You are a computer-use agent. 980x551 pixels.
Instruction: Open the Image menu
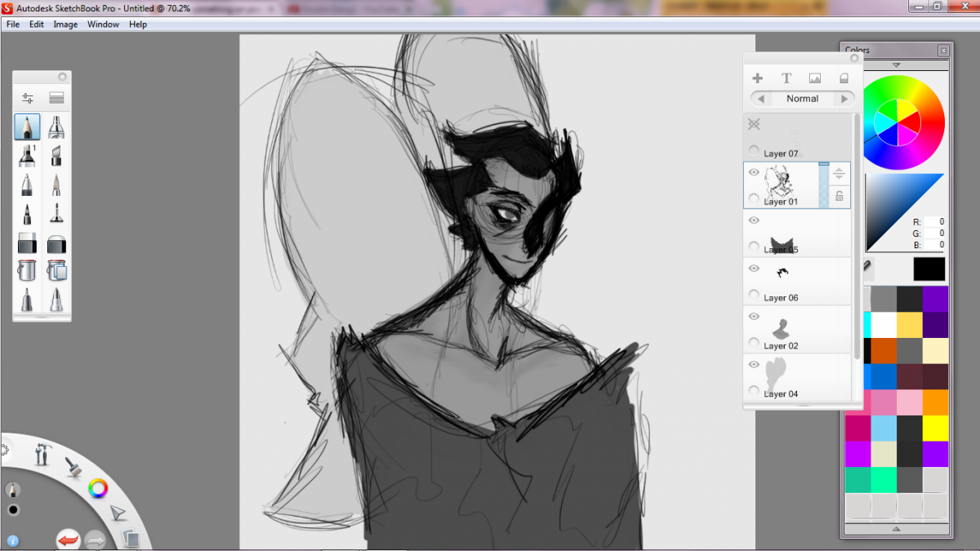coord(65,24)
